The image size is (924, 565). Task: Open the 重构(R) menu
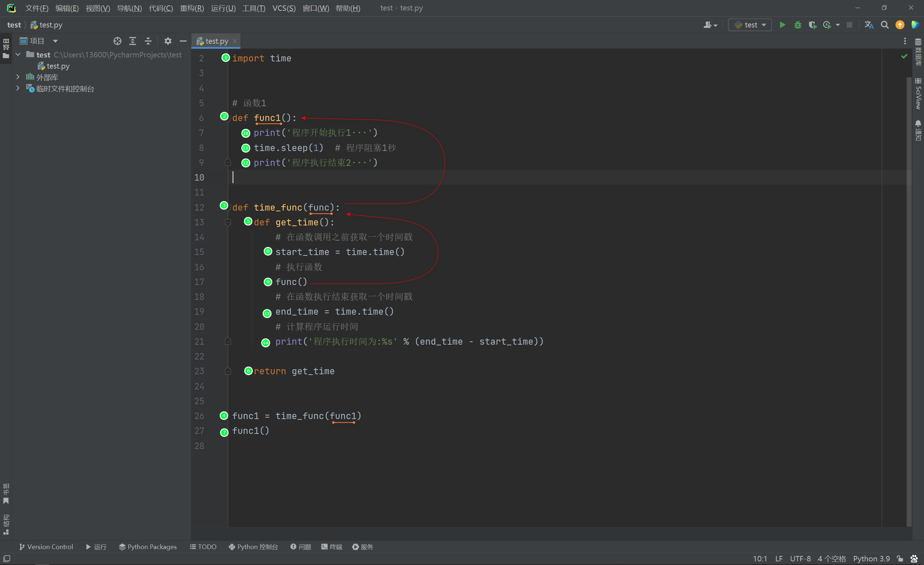coord(192,8)
